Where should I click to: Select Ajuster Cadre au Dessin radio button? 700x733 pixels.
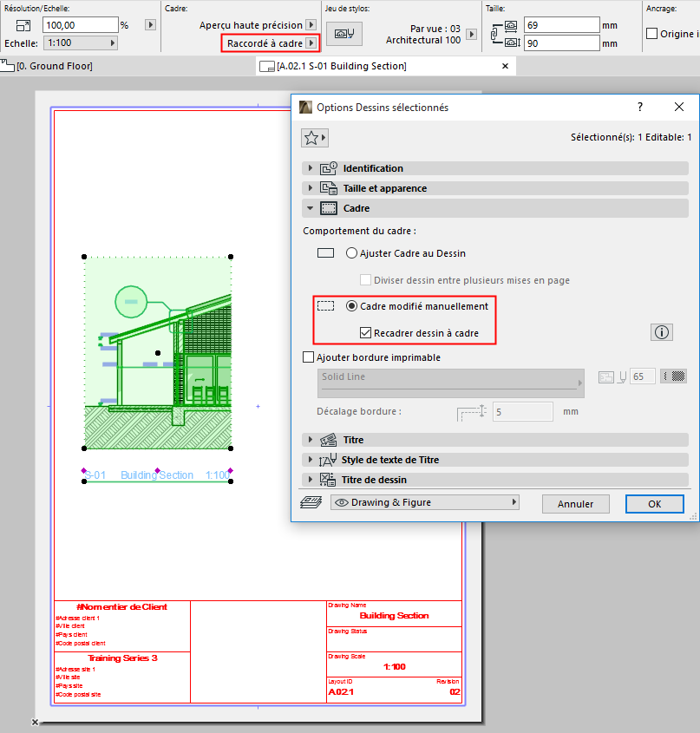[x=351, y=253]
